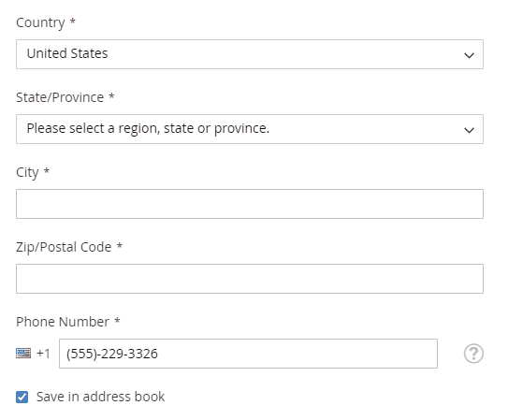
Task: Toggle the Save in address book checkbox
Action: pos(22,397)
